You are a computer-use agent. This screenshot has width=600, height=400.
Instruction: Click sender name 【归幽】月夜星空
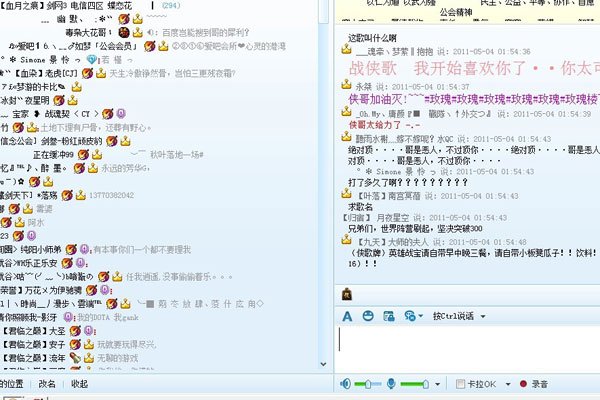376,218
